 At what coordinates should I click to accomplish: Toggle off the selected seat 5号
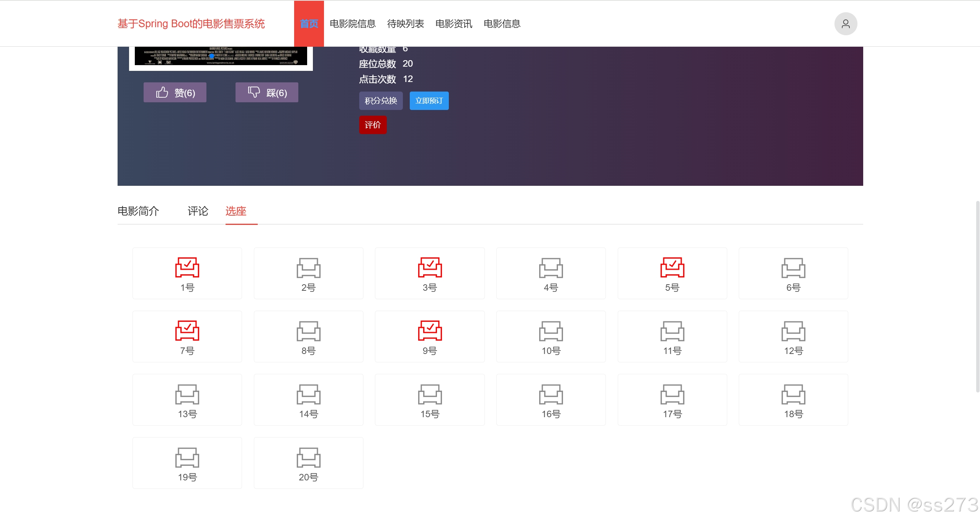[672, 268]
